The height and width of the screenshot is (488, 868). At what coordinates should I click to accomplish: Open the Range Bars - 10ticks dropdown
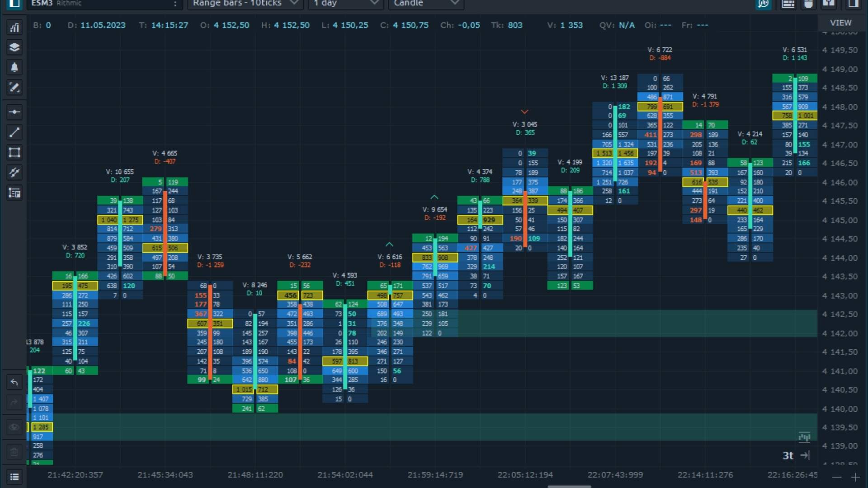coord(244,3)
